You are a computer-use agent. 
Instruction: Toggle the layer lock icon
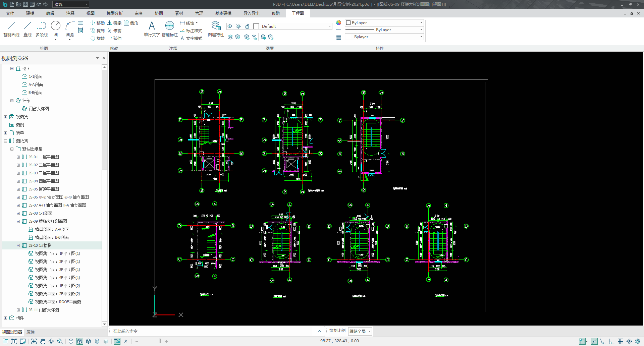click(247, 26)
